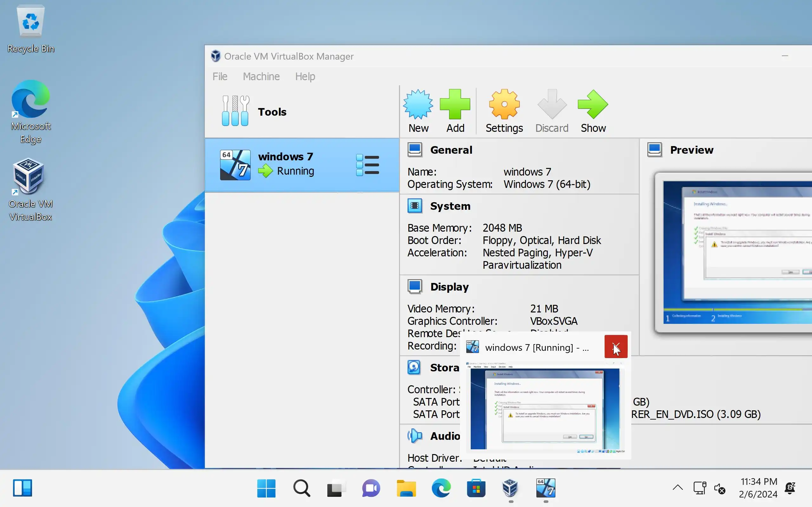
Task: Open the clock and date panel
Action: pos(758,488)
